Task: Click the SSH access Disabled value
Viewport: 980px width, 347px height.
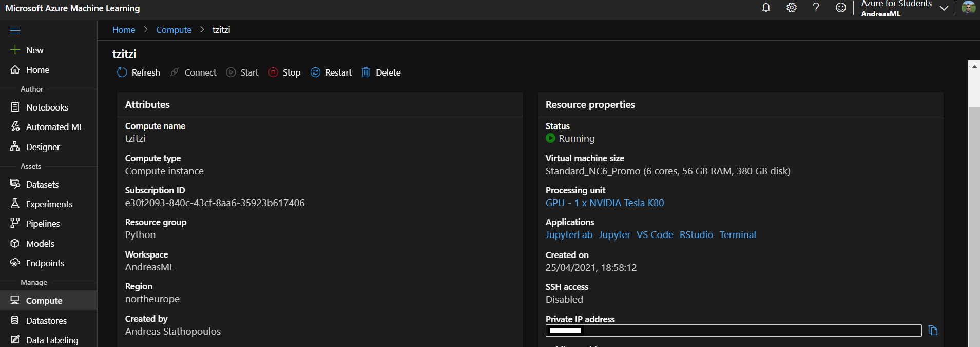Action: [564, 300]
